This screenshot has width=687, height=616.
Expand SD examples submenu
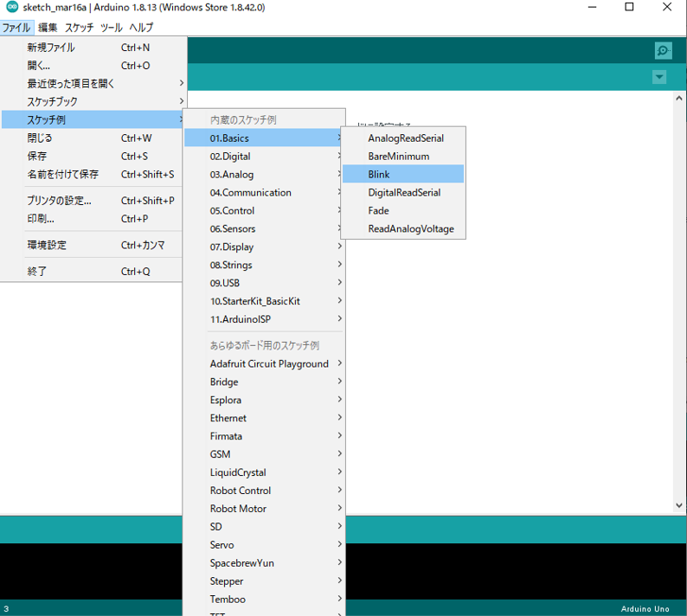click(x=264, y=527)
